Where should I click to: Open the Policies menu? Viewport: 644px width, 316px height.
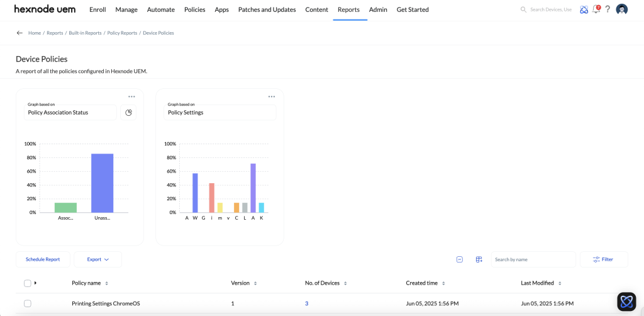[194, 10]
